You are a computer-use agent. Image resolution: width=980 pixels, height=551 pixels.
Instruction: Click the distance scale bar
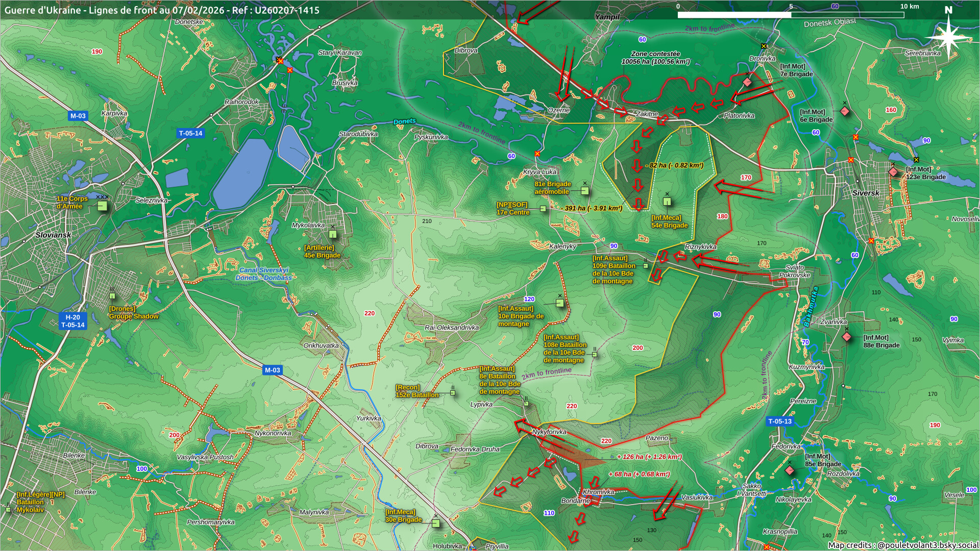[790, 15]
